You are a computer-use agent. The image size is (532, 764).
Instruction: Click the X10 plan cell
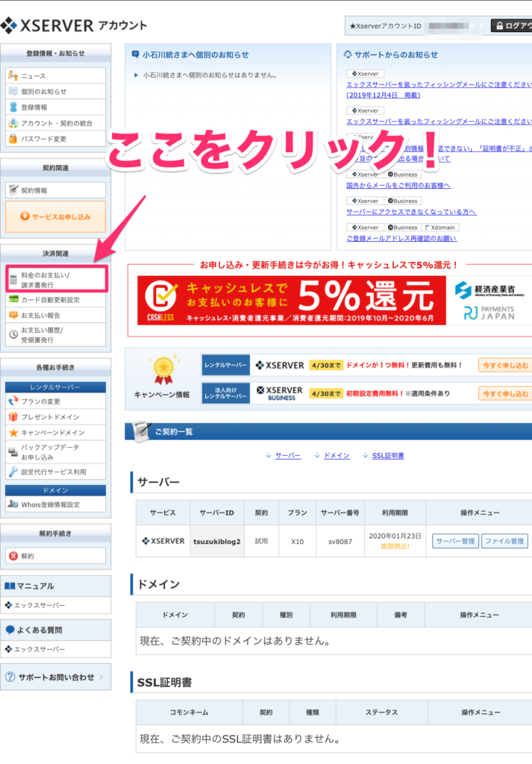coord(297,542)
